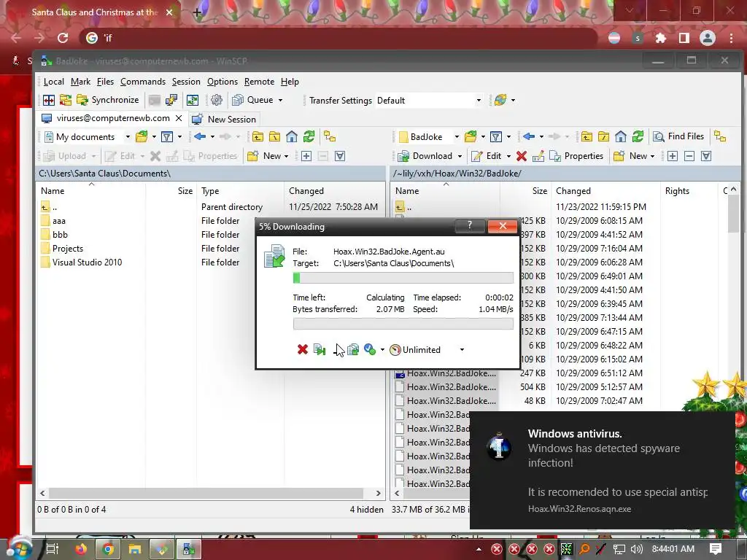
Task: Open the Commands menu
Action: (143, 82)
